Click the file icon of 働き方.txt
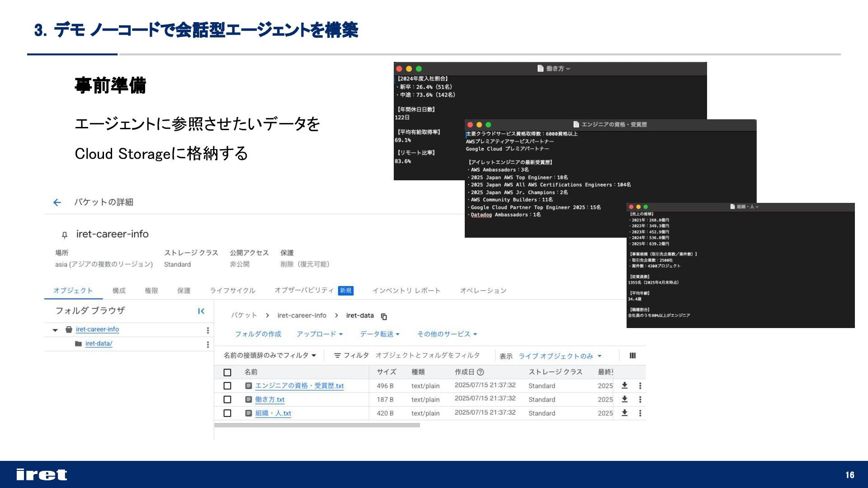This screenshot has width=868, height=488. (248, 399)
